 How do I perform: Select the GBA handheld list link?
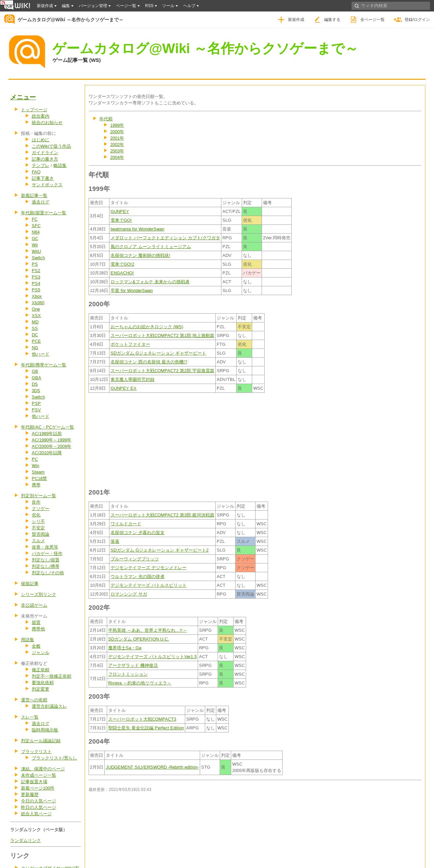[x=37, y=378]
